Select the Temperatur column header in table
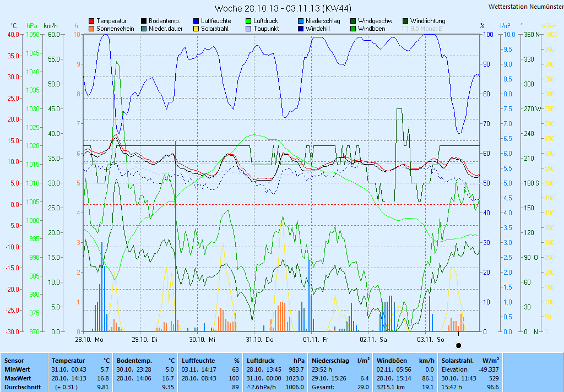 68,360
